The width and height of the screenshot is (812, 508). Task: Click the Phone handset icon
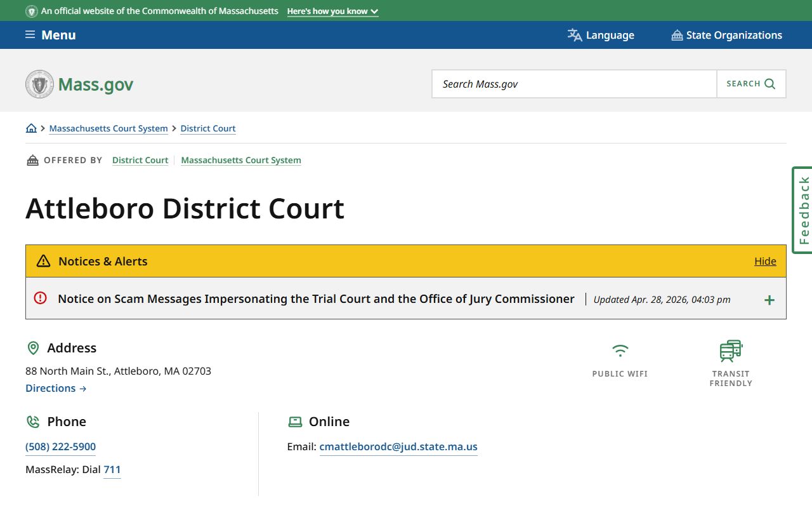point(33,422)
